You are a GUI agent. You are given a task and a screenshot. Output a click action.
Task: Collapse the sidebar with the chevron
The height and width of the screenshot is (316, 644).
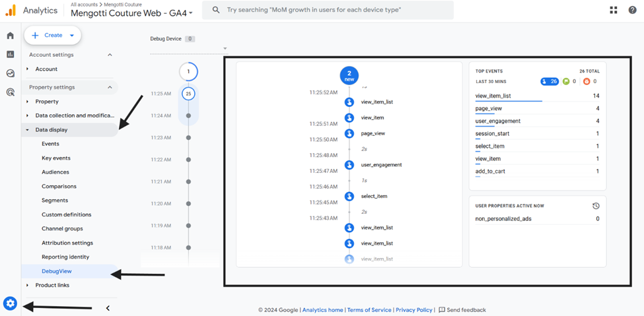(108, 308)
